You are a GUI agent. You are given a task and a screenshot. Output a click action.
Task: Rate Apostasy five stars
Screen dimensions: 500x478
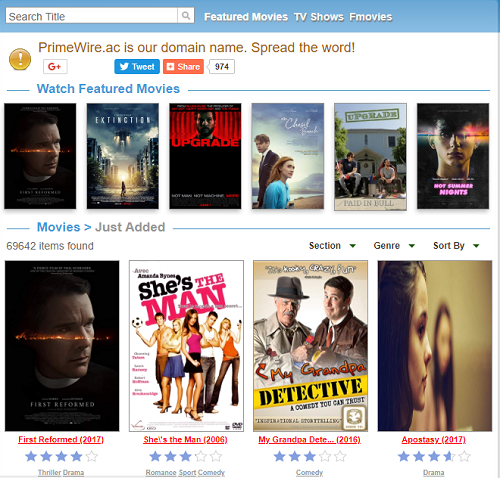click(464, 456)
